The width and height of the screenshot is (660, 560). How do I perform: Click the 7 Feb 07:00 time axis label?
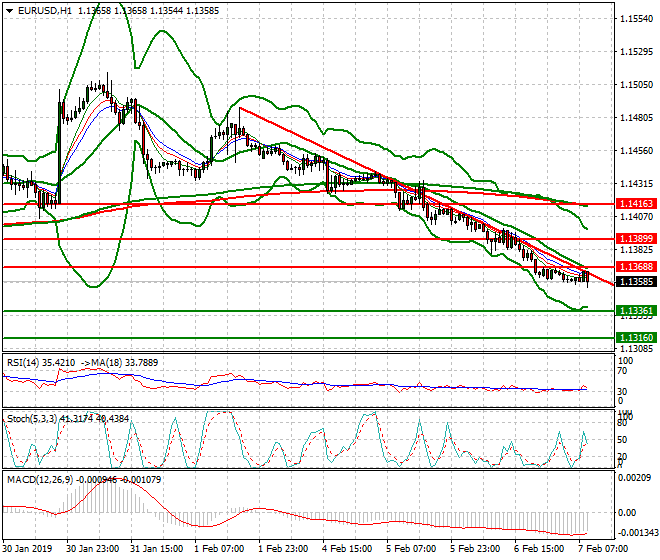pyautogui.click(x=602, y=550)
